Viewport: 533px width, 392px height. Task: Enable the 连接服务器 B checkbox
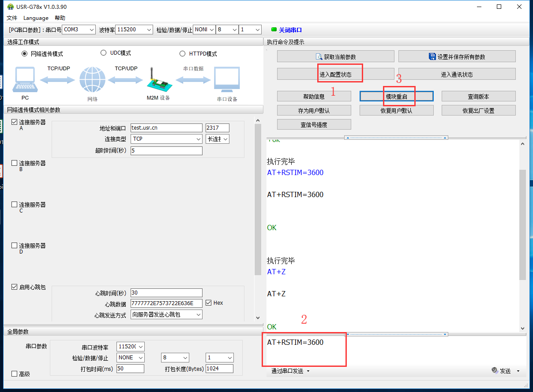point(15,163)
